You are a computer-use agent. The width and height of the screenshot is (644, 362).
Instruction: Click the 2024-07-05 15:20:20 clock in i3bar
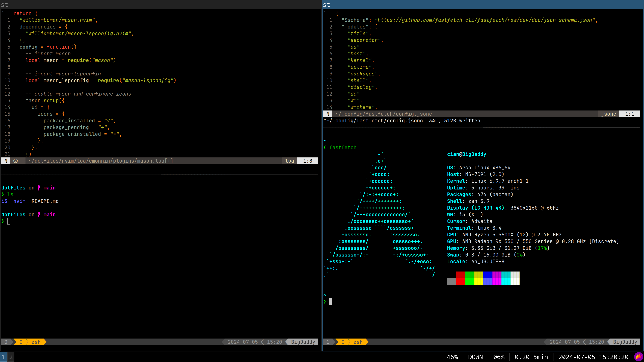(x=593, y=357)
